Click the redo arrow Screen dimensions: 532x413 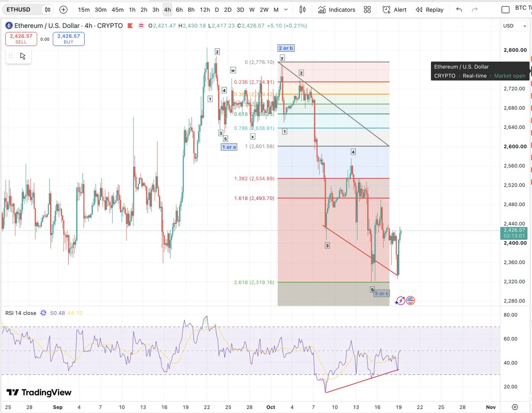[x=474, y=9]
